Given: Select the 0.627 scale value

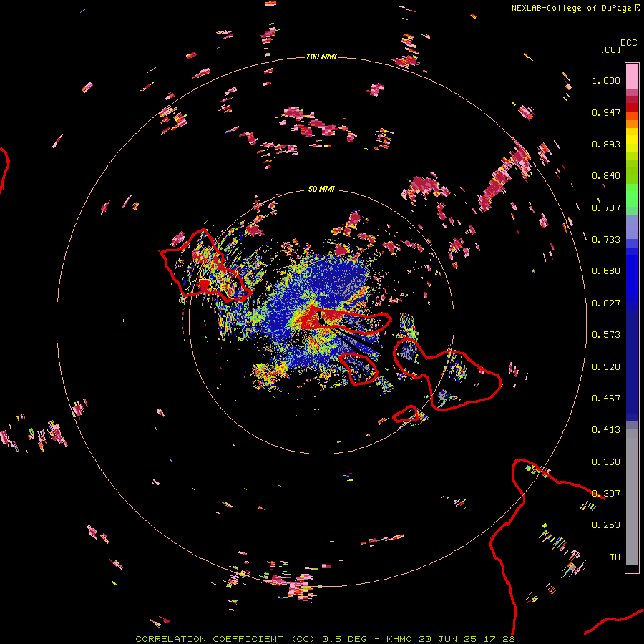Looking at the screenshot, I should 606,303.
